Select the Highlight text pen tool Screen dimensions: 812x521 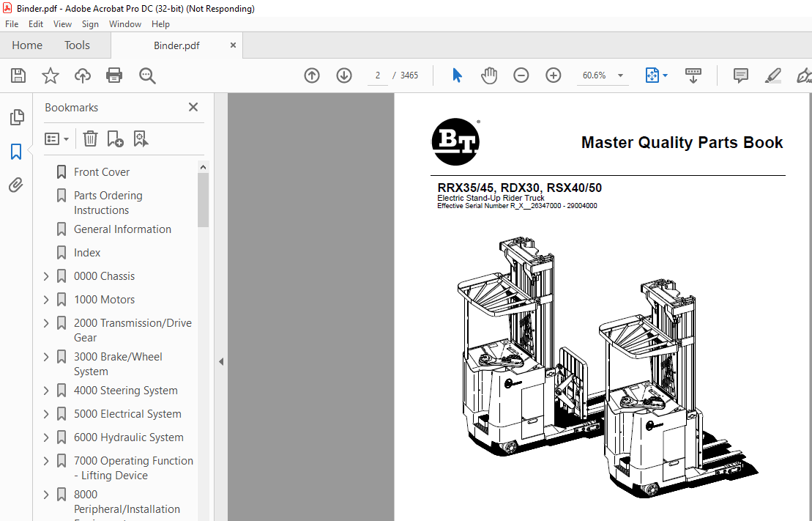pyautogui.click(x=773, y=75)
